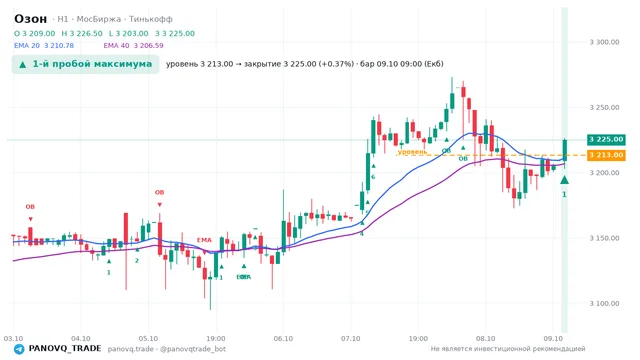Screen dimensions: 640x360
Task: Click the green number 6 signal marker
Action: point(373,177)
